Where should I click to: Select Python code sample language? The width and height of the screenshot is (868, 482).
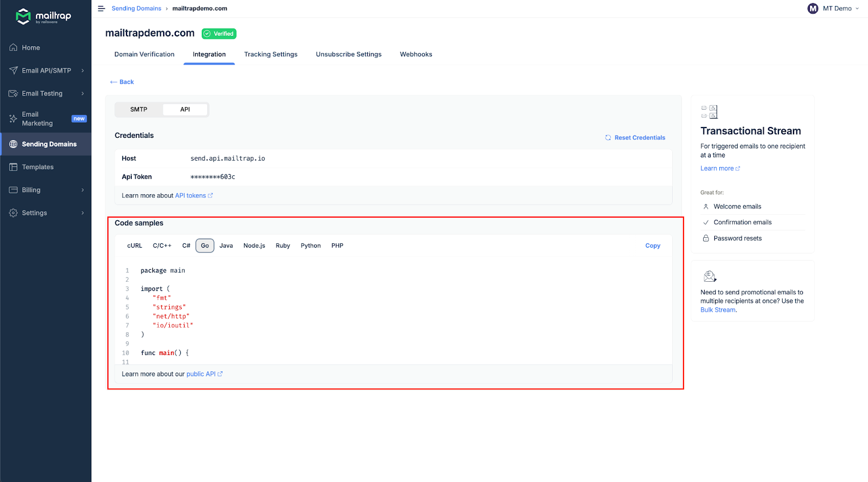click(310, 246)
